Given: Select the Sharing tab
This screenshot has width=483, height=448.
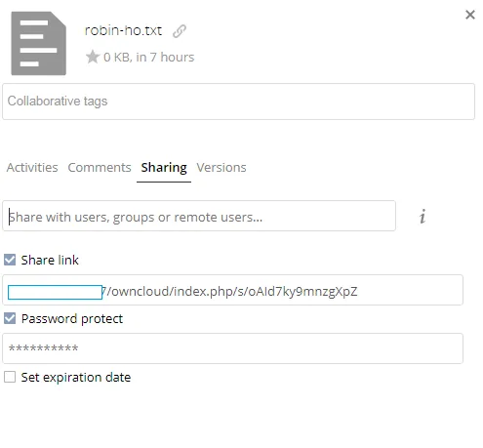Looking at the screenshot, I should pos(164,168).
